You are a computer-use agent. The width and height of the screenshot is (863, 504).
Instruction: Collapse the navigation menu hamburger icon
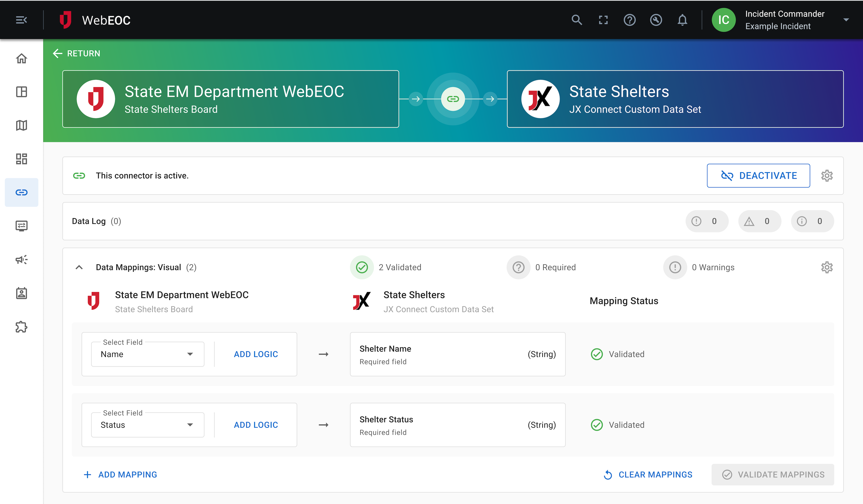[x=21, y=20]
